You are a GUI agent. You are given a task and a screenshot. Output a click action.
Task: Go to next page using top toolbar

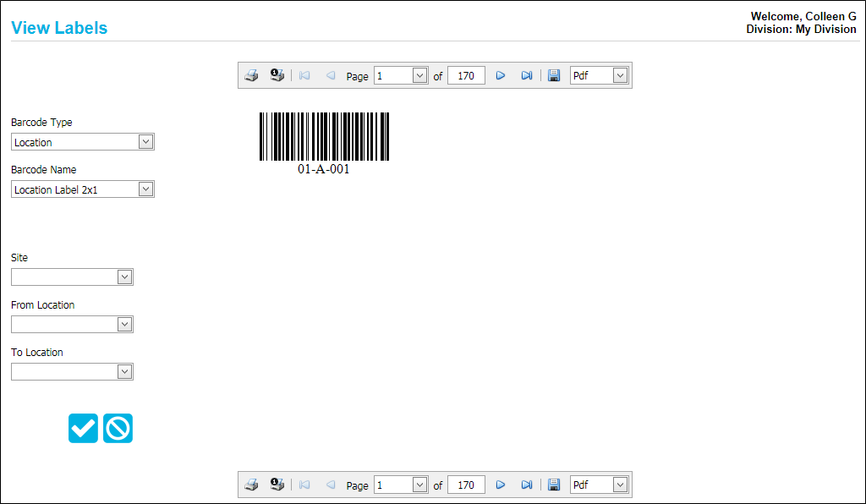tap(501, 75)
